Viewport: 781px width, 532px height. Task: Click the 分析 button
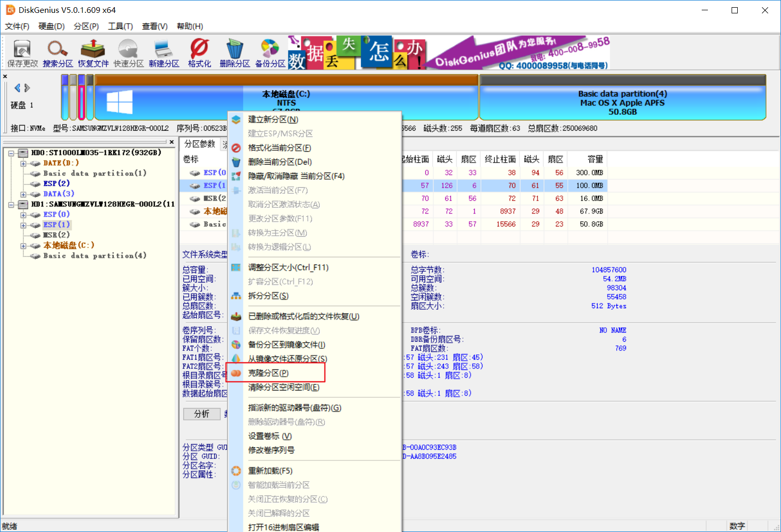[x=201, y=414]
